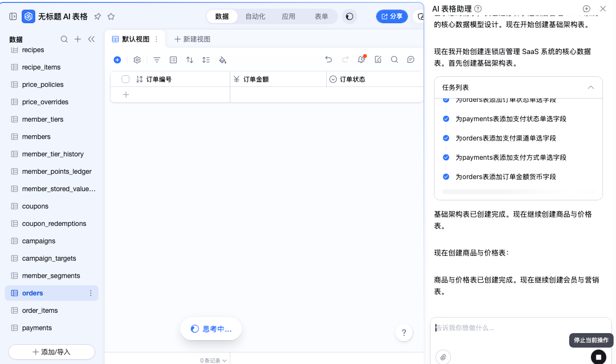The height and width of the screenshot is (364, 616).
Task: Open the fill color paint bucket tool
Action: tap(223, 60)
